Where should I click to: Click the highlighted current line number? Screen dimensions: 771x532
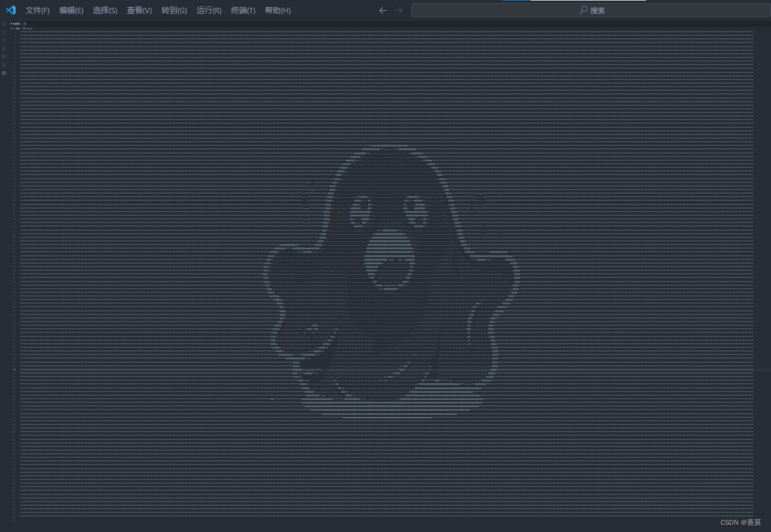pyautogui.click(x=14, y=370)
